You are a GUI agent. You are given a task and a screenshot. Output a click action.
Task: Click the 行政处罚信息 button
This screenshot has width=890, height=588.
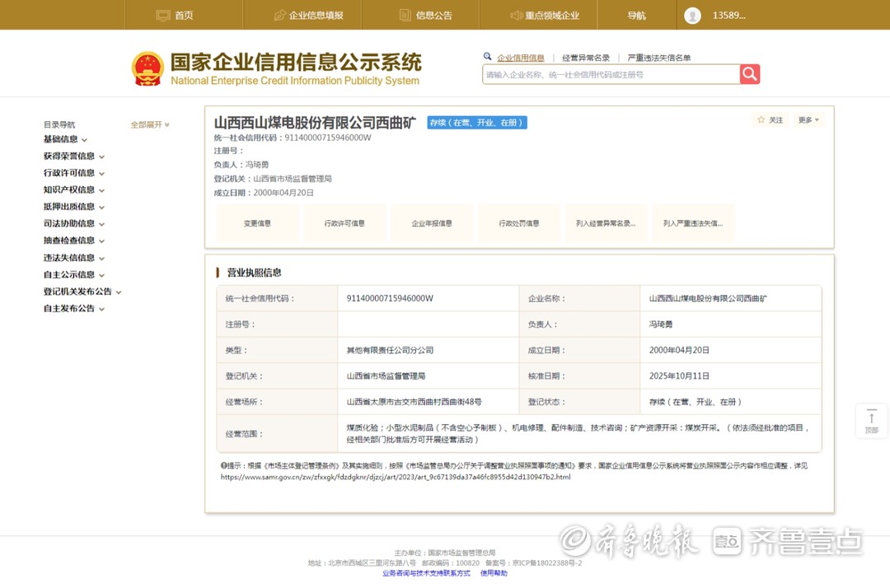[519, 223]
